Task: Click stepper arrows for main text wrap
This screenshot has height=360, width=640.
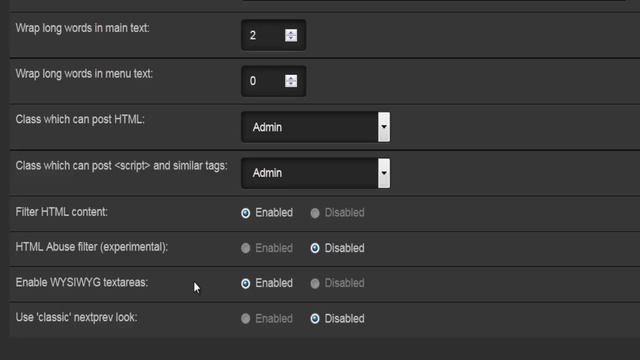Action: [291, 35]
